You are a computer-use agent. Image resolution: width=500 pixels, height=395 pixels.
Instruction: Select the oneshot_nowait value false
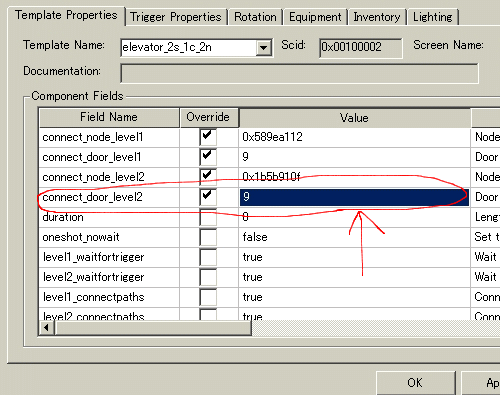tap(354, 237)
